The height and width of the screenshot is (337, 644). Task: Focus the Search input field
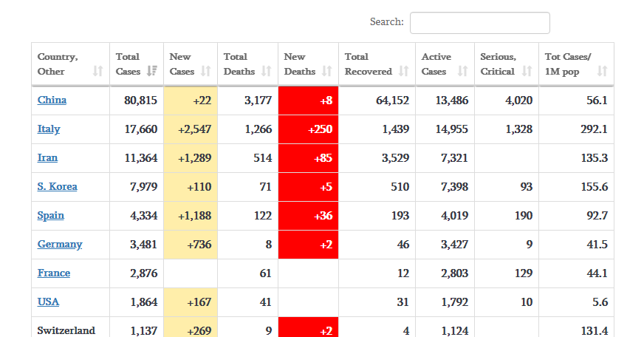coord(479,23)
